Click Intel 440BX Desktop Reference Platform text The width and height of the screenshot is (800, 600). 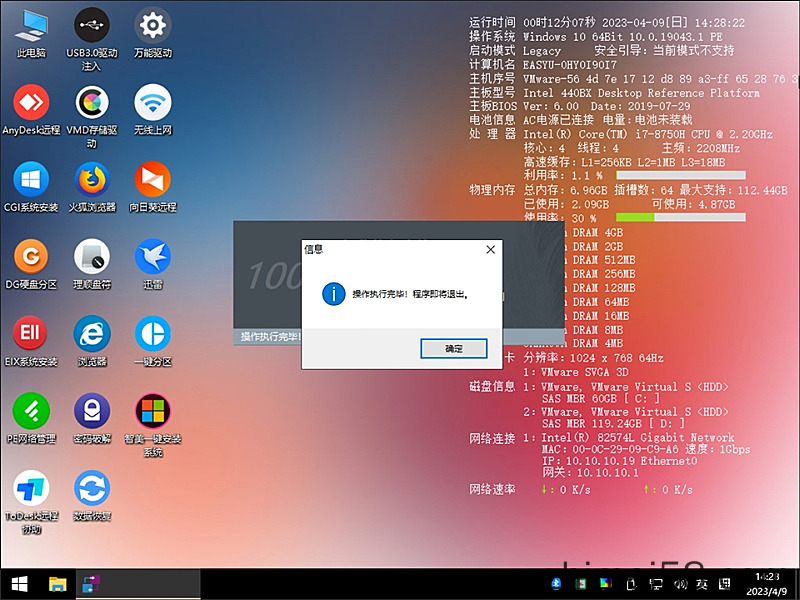click(641, 93)
